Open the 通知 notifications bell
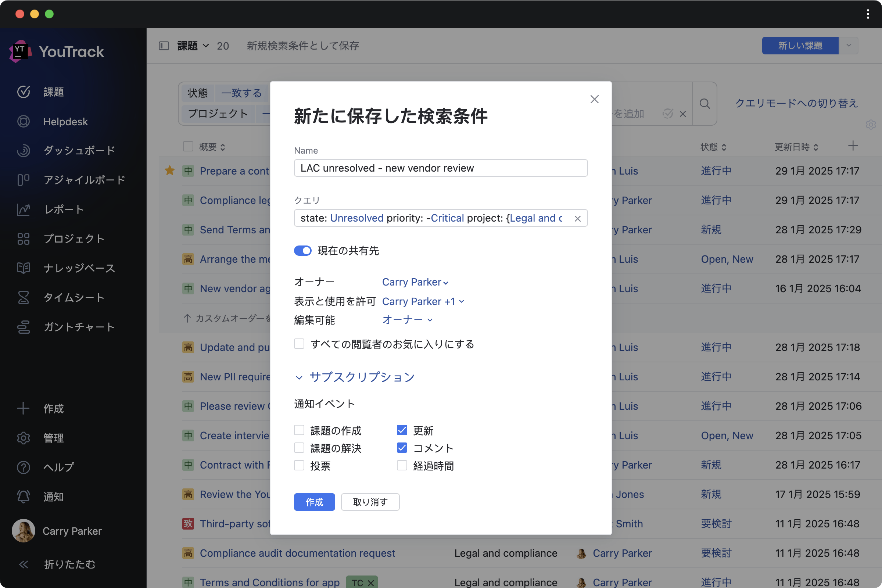The image size is (882, 588). click(23, 496)
